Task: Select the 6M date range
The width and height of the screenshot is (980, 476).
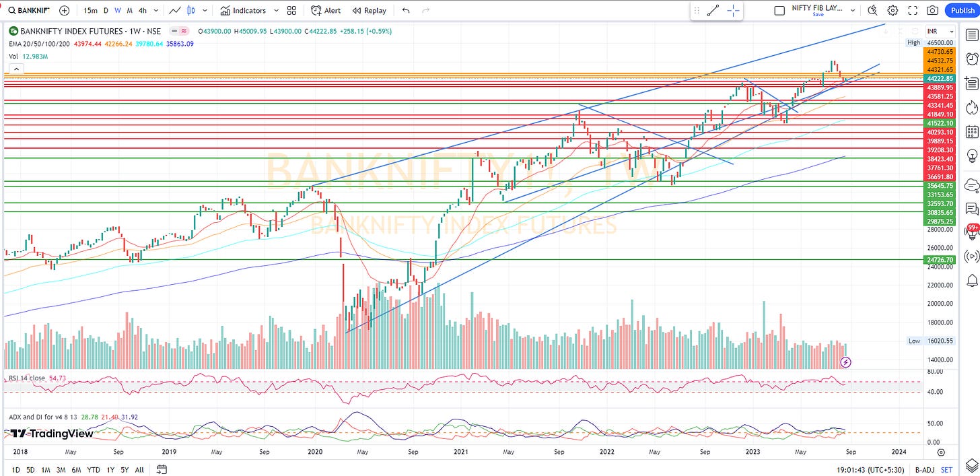Action: [x=77, y=469]
